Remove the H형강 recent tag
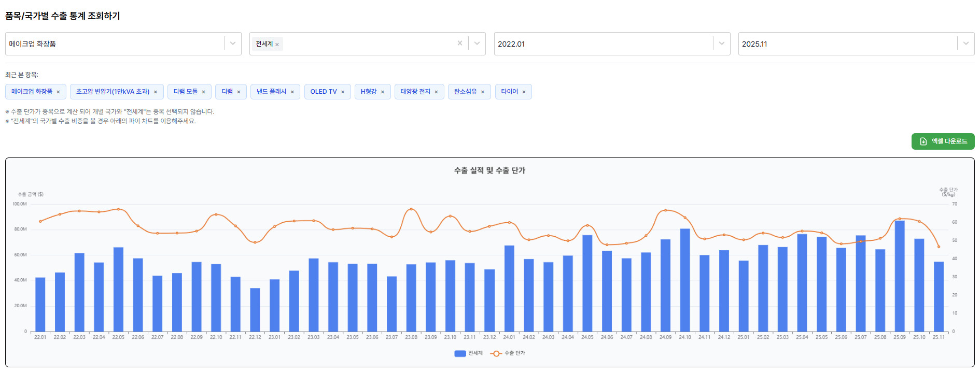This screenshot has height=374, width=980. point(383,92)
